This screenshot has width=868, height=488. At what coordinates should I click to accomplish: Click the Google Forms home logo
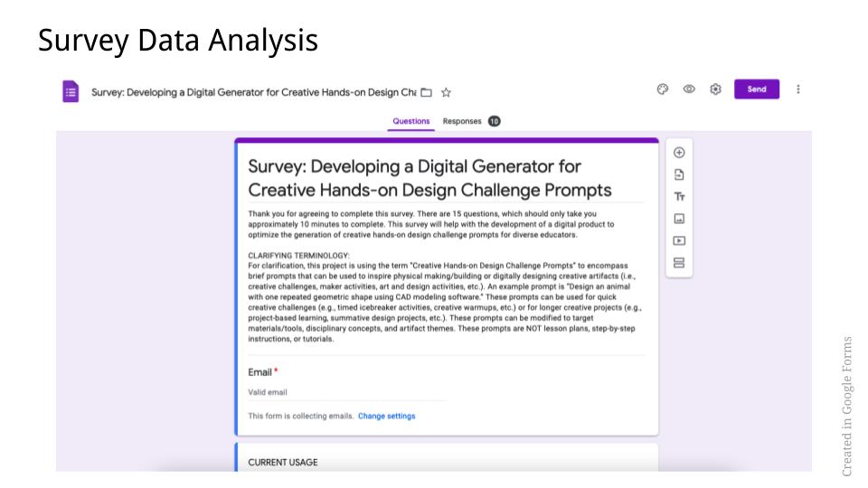[71, 90]
